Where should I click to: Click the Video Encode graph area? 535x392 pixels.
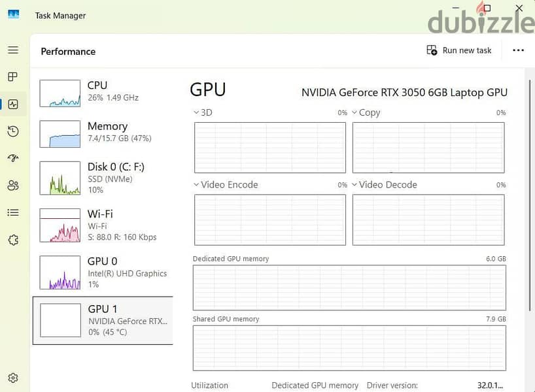pos(270,220)
